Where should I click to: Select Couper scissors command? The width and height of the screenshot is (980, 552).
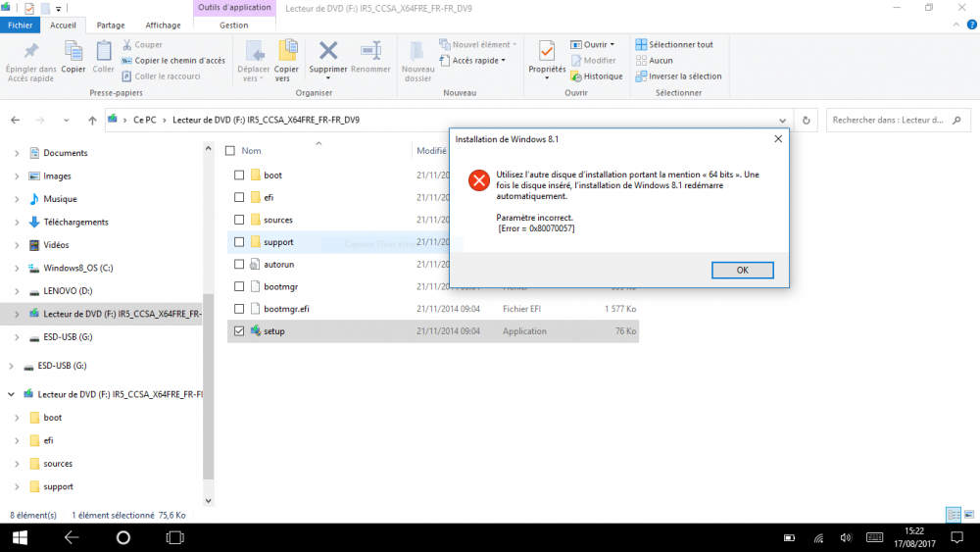pyautogui.click(x=142, y=44)
